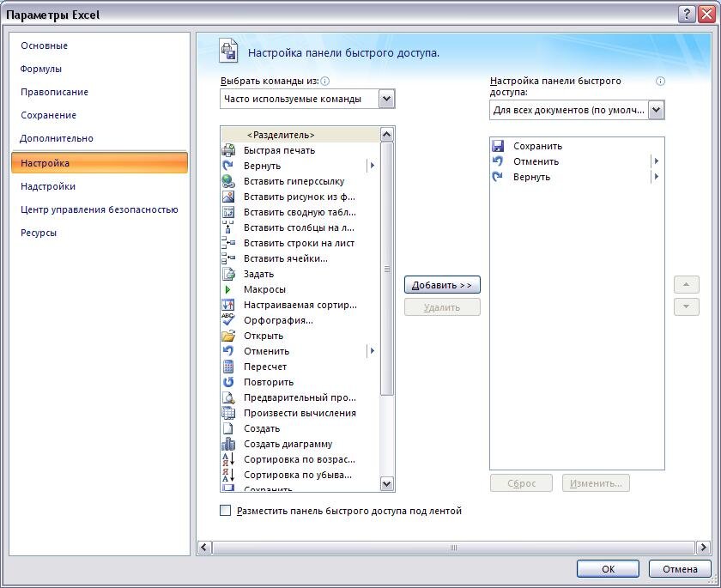The image size is (721, 588).
Task: Click the dialog help question mark button
Action: click(x=686, y=15)
